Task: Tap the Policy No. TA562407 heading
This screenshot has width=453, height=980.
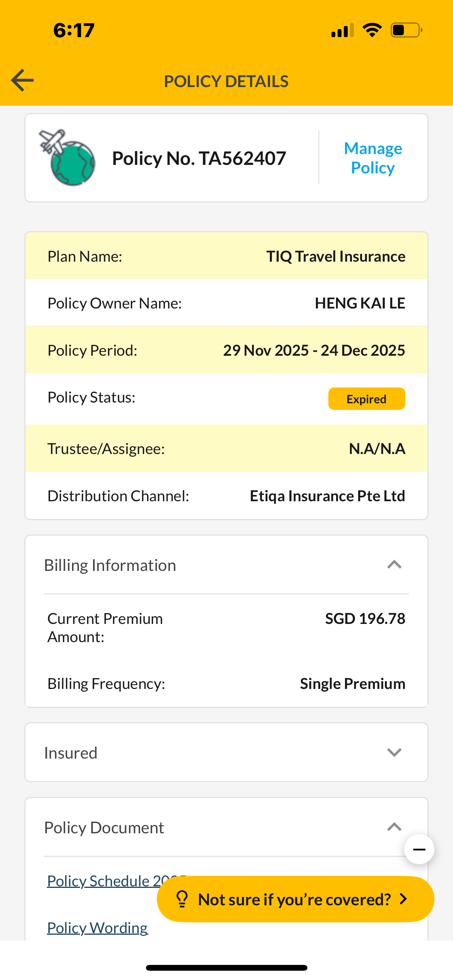Action: [199, 158]
